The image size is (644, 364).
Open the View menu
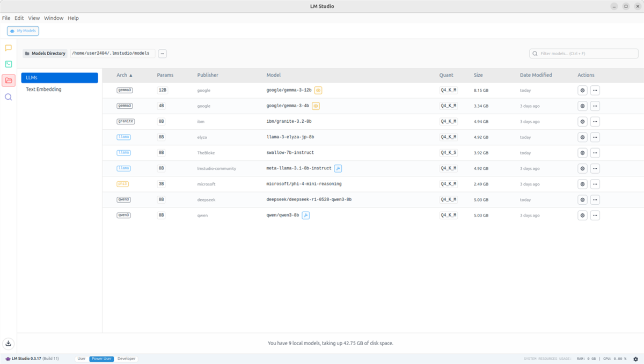tap(34, 18)
